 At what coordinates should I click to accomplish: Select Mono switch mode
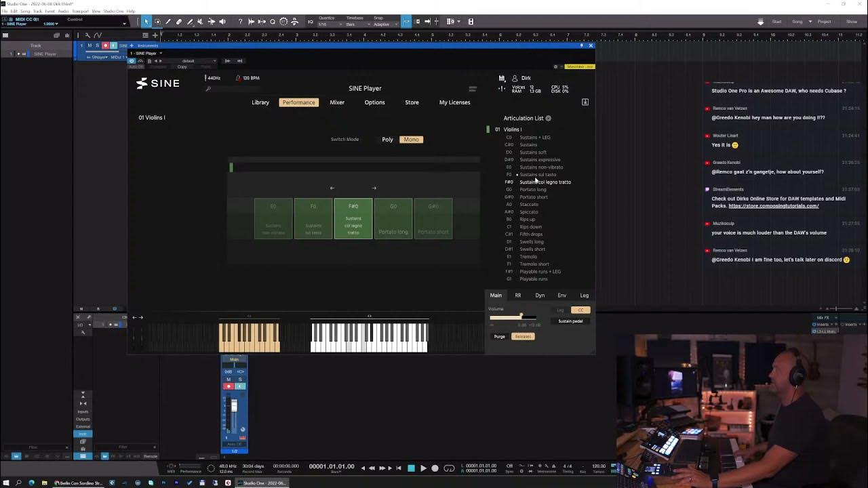(x=411, y=140)
